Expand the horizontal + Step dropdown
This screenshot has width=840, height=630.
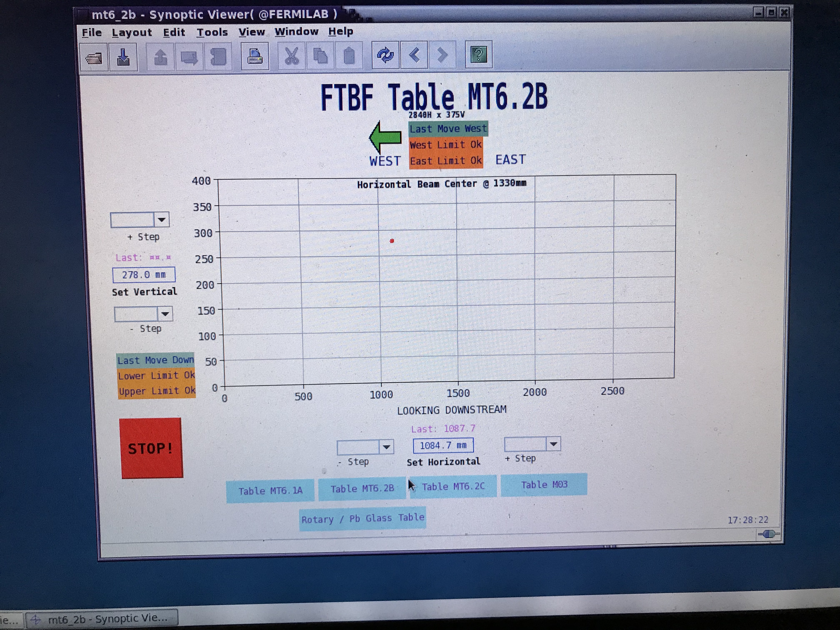pos(553,444)
